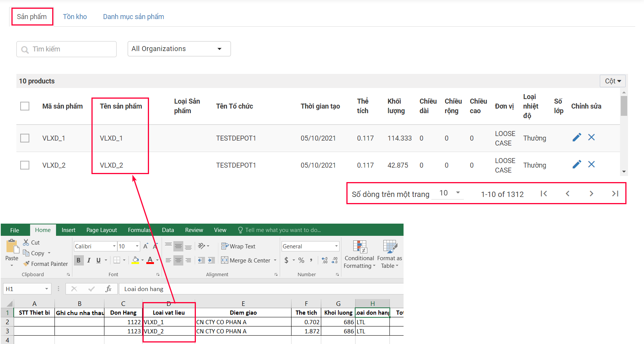Switch to Sản phẩm tab
This screenshot has height=344, width=644.
(32, 17)
